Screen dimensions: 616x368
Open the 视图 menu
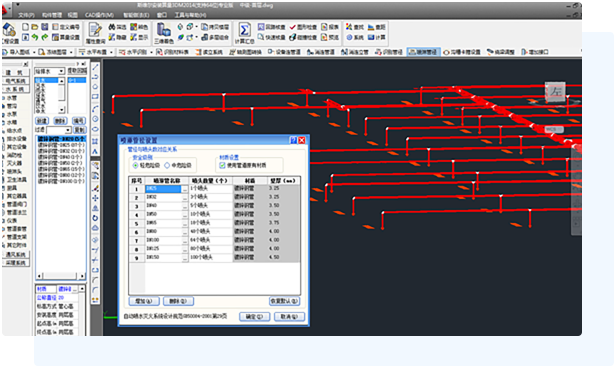[73, 15]
